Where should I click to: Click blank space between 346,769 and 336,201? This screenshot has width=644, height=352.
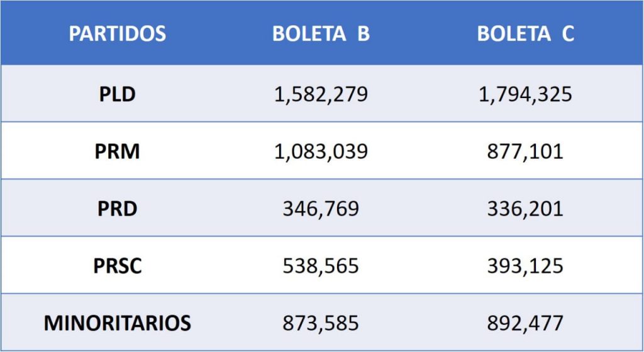[x=423, y=209]
